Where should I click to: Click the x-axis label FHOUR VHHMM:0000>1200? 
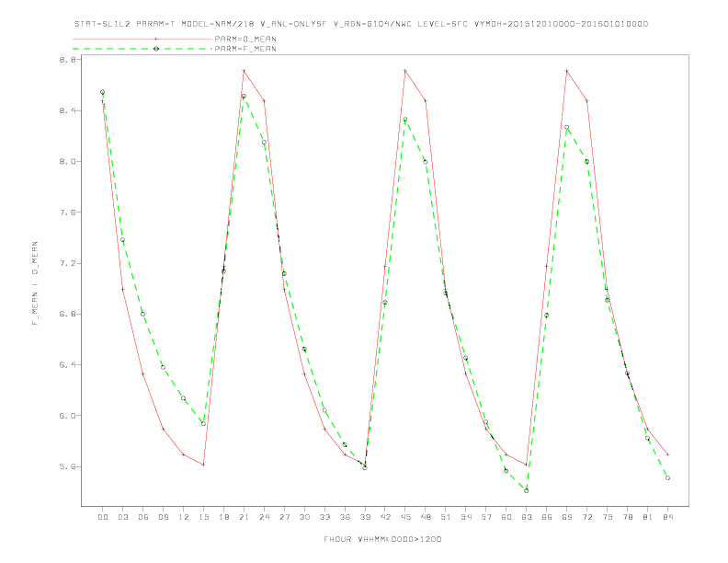382,539
